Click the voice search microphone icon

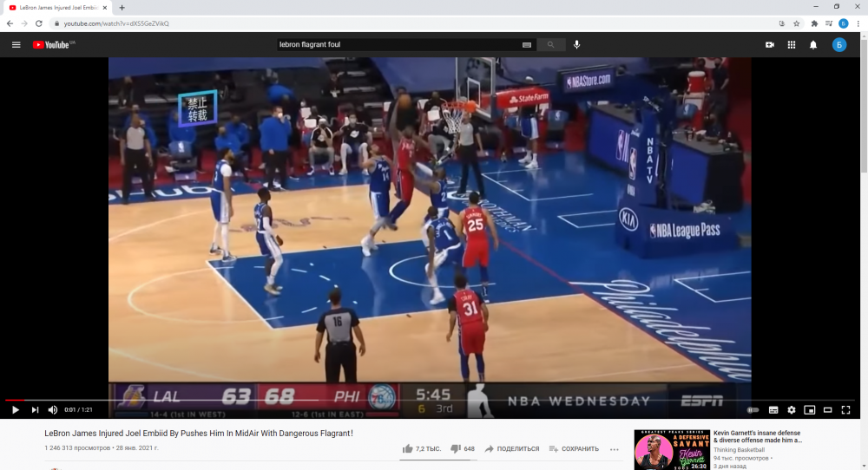(576, 44)
